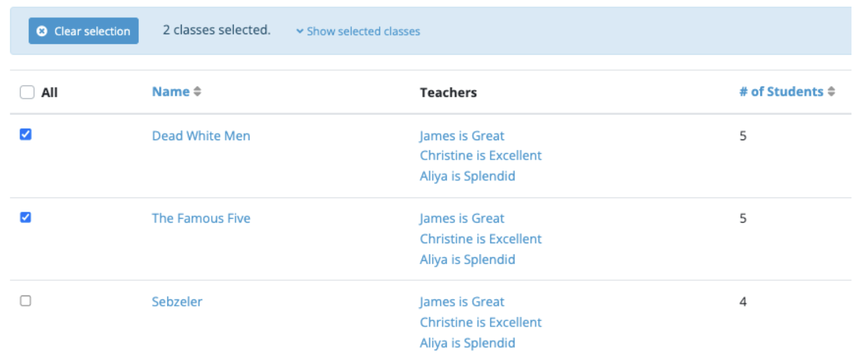Click the # of Students sort arrows icon
Image resolution: width=868 pixels, height=361 pixels.
tap(832, 92)
